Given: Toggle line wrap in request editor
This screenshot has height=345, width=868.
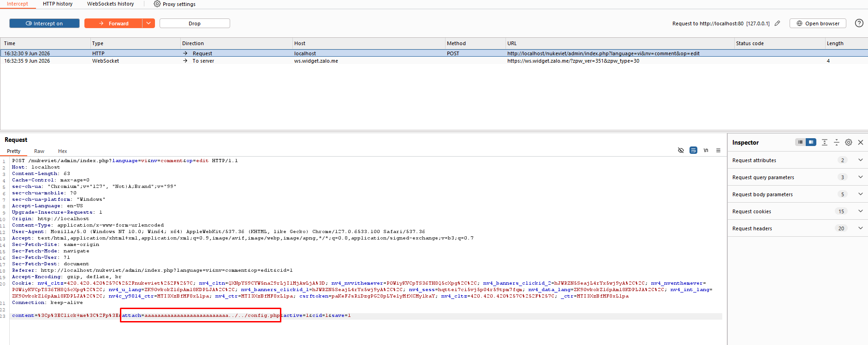Looking at the screenshot, I should tap(693, 150).
